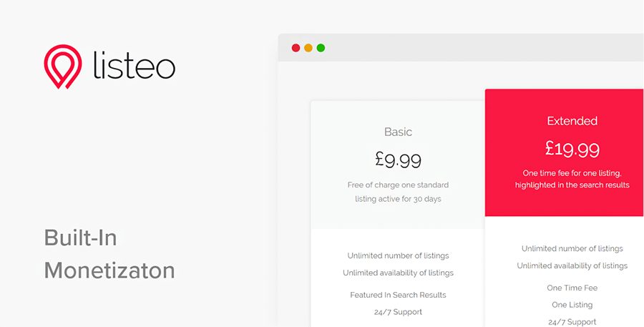
Task: Click the £9.99 Basic price
Action: (x=398, y=158)
